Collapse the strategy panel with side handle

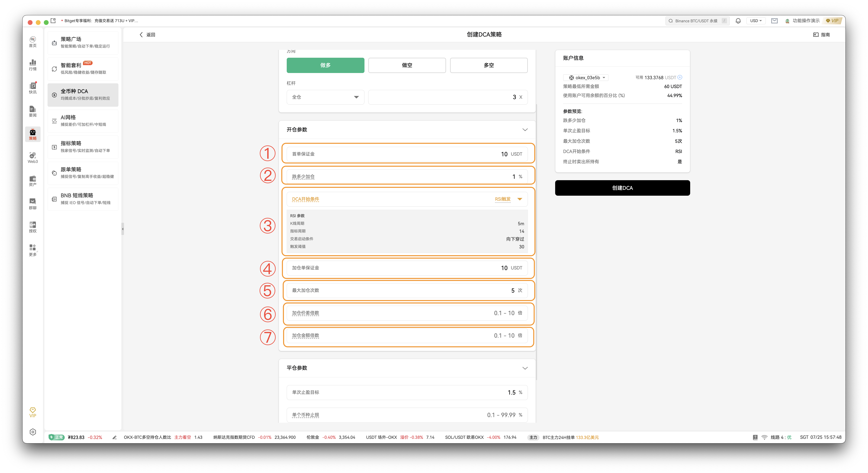click(x=123, y=229)
